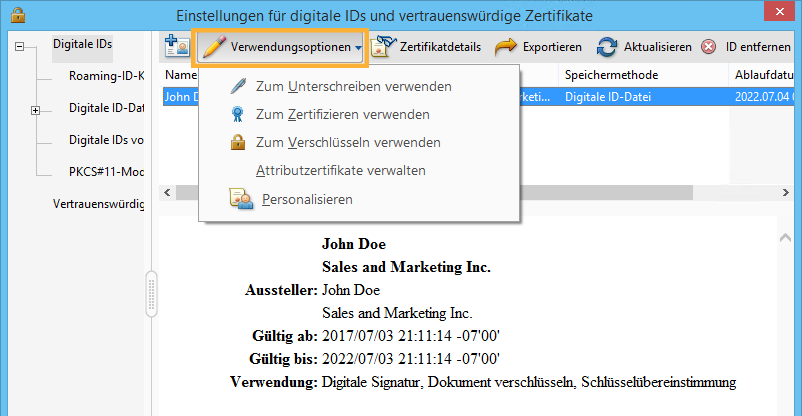Click the add digital ID icon
The width and height of the screenshot is (802, 416).
click(177, 47)
